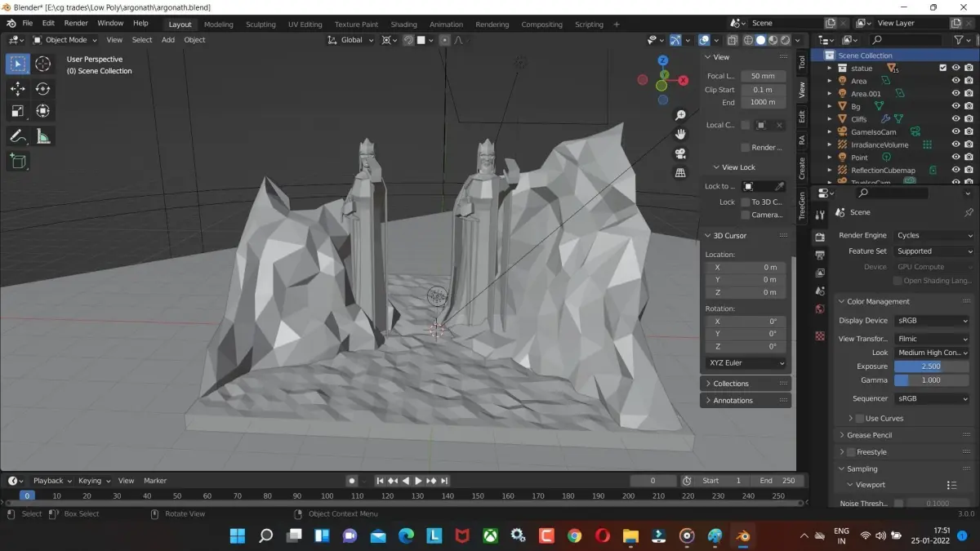Open the Render Engine dropdown

click(933, 235)
